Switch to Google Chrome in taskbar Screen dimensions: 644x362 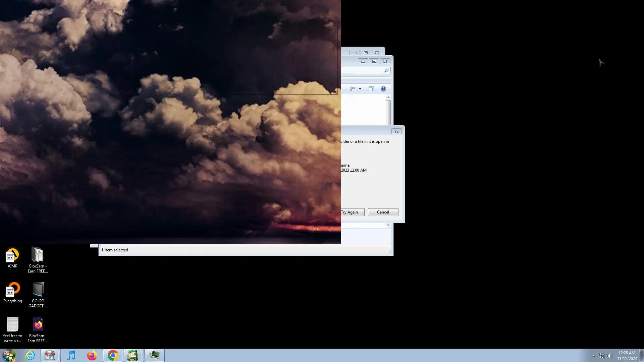coord(113,355)
